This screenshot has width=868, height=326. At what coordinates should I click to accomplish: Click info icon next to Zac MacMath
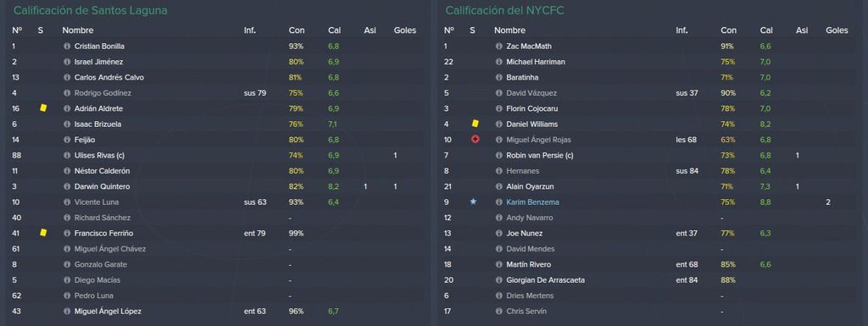click(498, 47)
